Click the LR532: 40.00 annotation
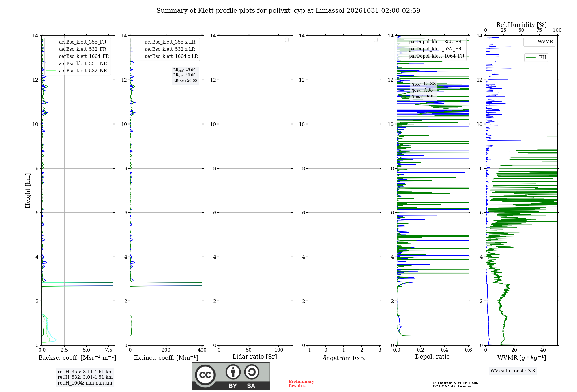Viewport: 577px width, 392px height. pos(184,75)
